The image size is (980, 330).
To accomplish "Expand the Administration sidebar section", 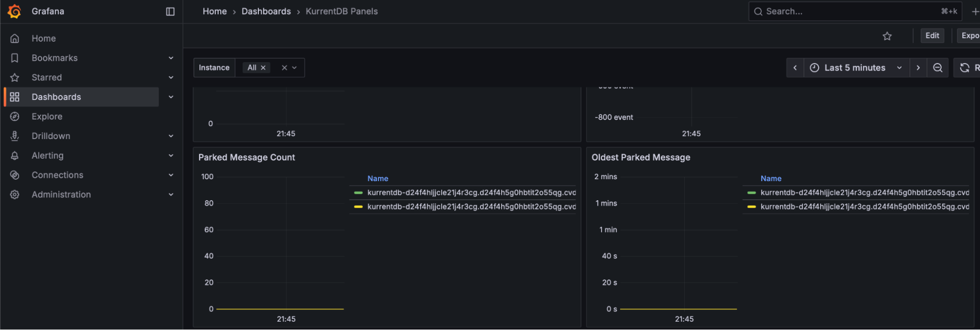I will (x=171, y=194).
